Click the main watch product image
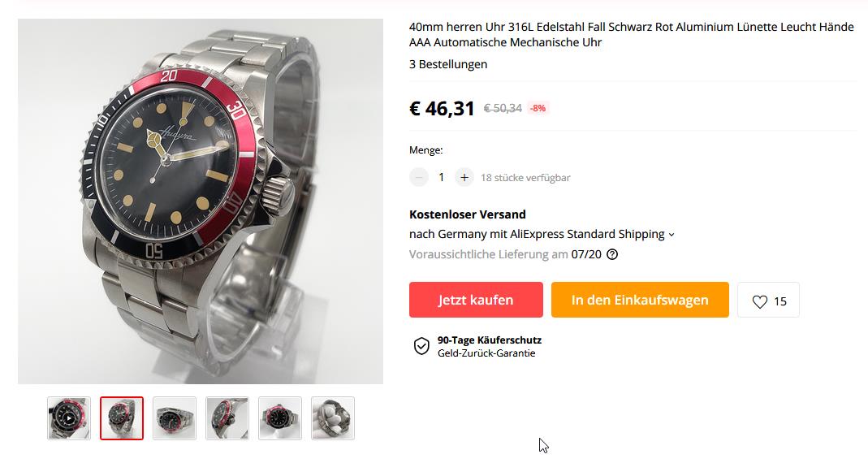 (201, 201)
